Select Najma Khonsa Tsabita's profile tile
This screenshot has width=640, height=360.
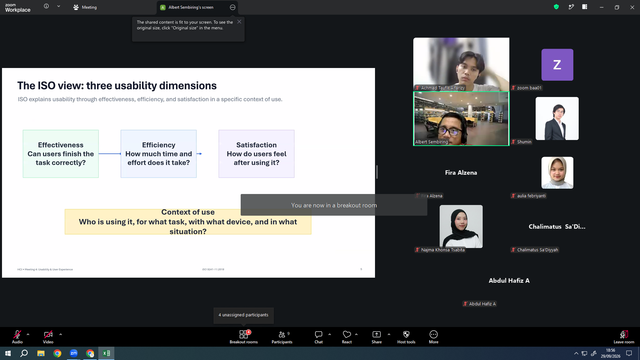tap(461, 227)
